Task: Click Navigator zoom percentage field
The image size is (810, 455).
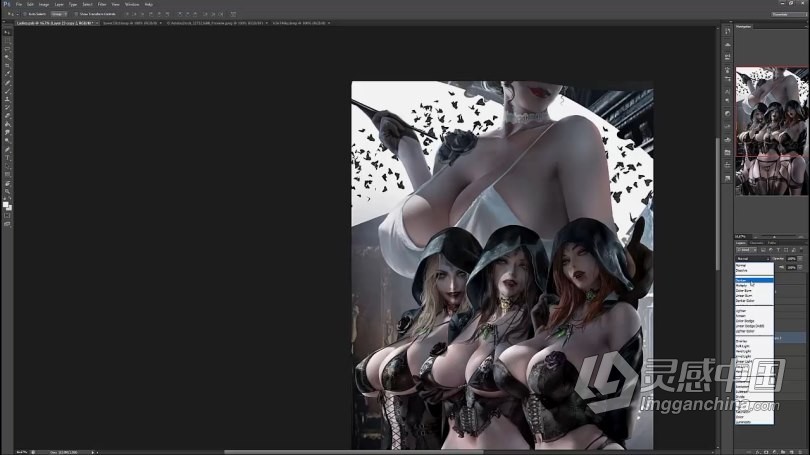Action: [741, 237]
